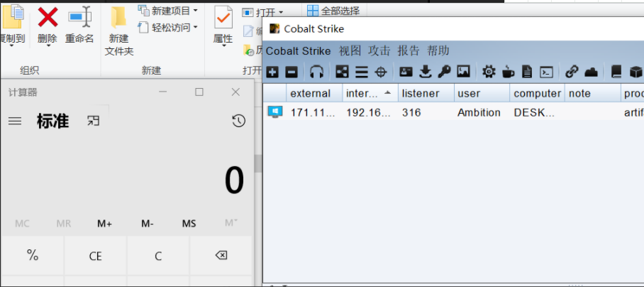The height and width of the screenshot is (287, 644).
Task: Sort by the user column header
Action: pyautogui.click(x=482, y=93)
